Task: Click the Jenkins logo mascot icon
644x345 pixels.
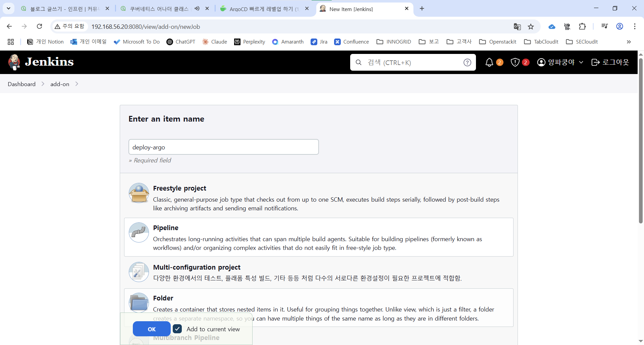Action: click(14, 62)
